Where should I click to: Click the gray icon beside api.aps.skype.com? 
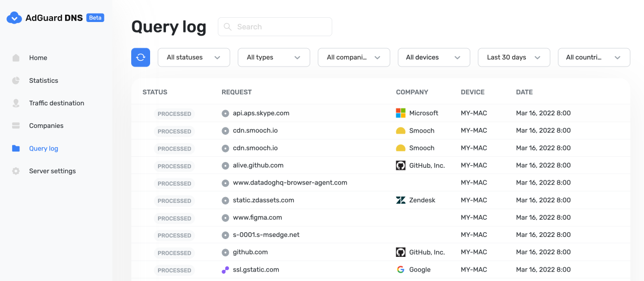point(225,113)
